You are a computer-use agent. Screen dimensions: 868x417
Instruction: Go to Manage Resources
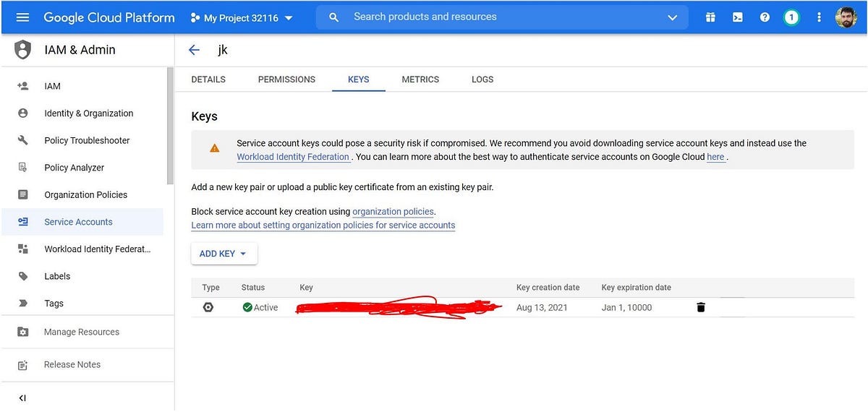[82, 332]
